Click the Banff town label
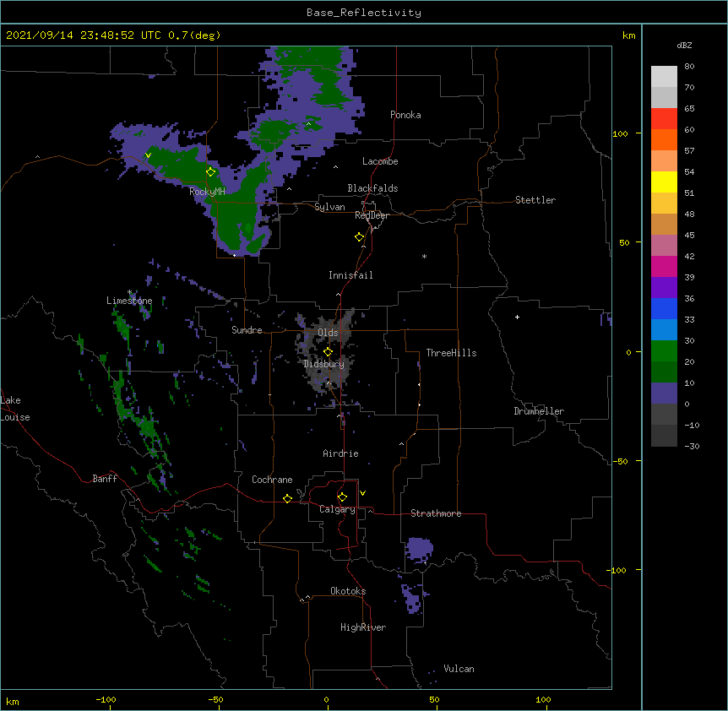The image size is (728, 711). (x=105, y=479)
